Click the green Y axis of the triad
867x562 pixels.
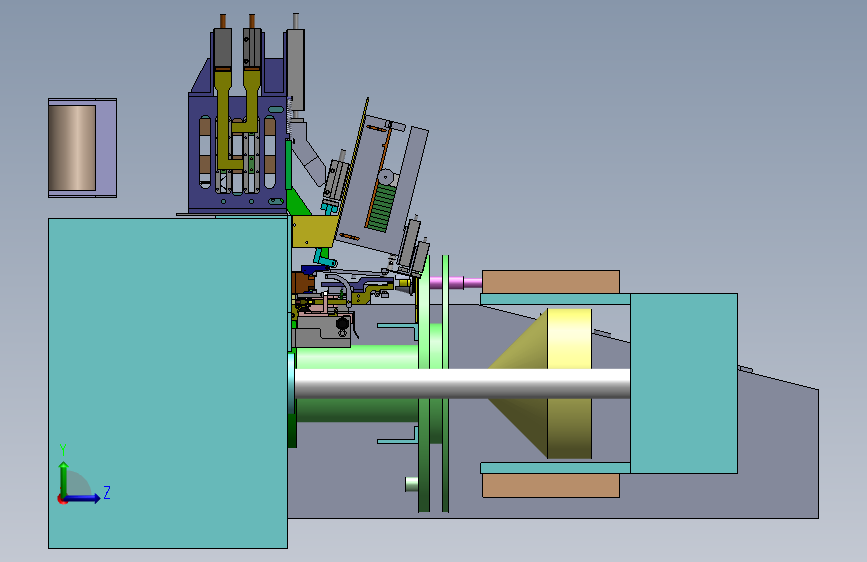64,477
